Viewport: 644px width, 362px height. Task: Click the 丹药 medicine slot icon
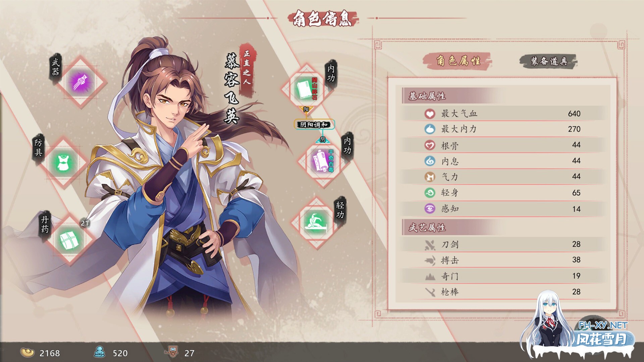point(69,240)
